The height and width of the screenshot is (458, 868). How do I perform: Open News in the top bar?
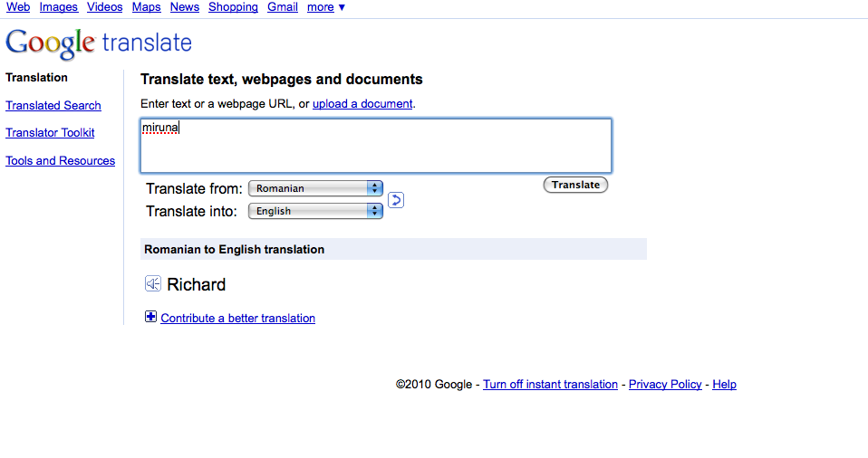pyautogui.click(x=184, y=7)
